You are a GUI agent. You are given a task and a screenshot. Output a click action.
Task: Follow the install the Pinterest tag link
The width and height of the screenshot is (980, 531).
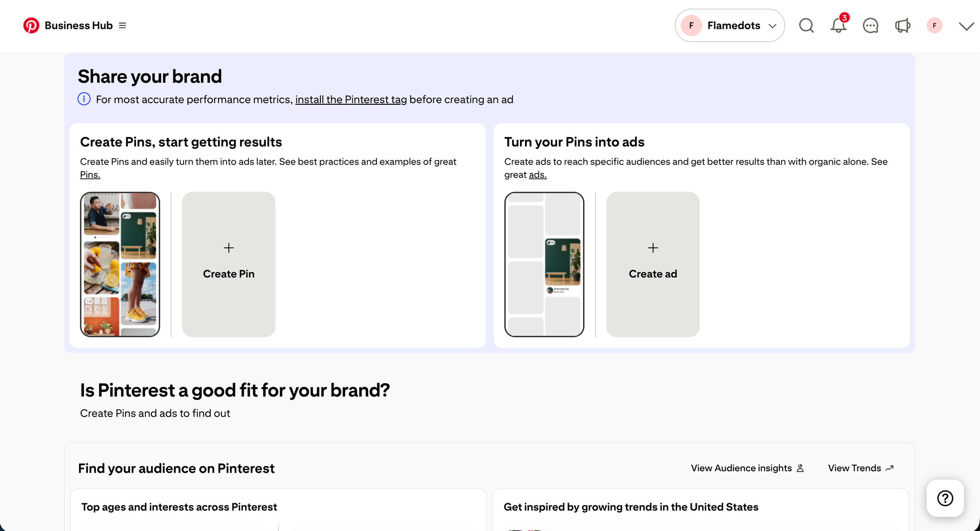351,99
